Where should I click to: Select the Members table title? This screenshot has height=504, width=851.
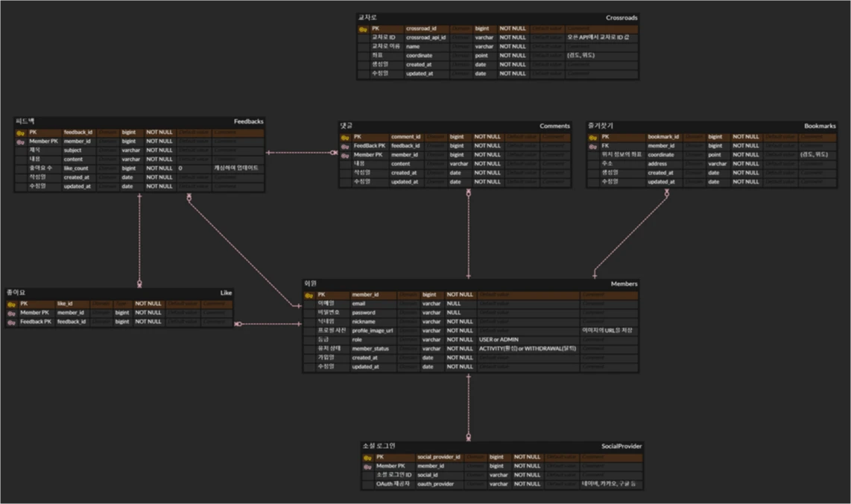(x=624, y=284)
